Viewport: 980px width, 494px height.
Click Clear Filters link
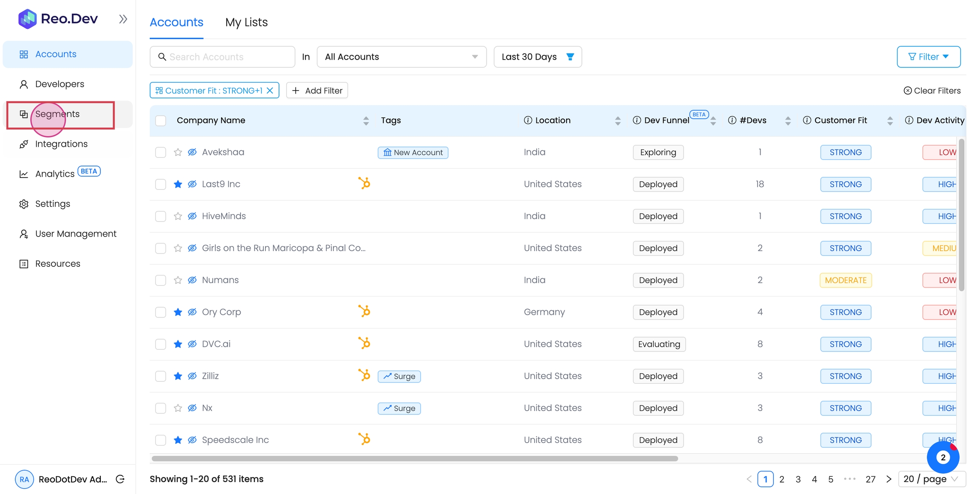(x=932, y=91)
